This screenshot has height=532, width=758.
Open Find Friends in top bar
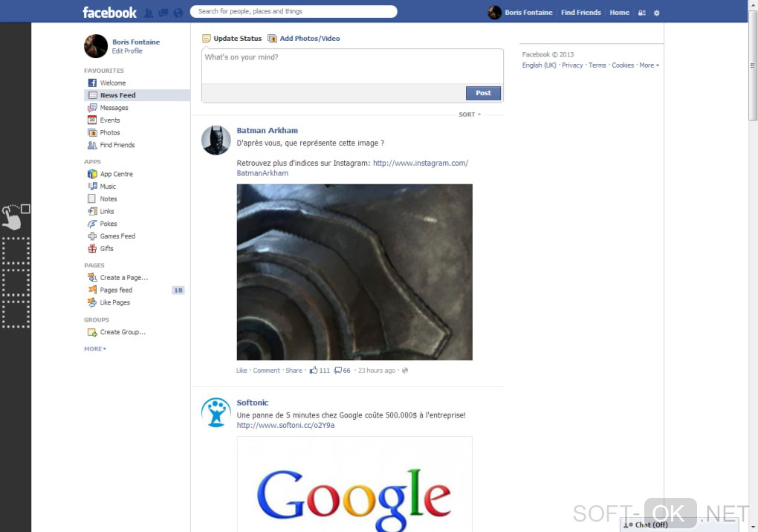(581, 13)
